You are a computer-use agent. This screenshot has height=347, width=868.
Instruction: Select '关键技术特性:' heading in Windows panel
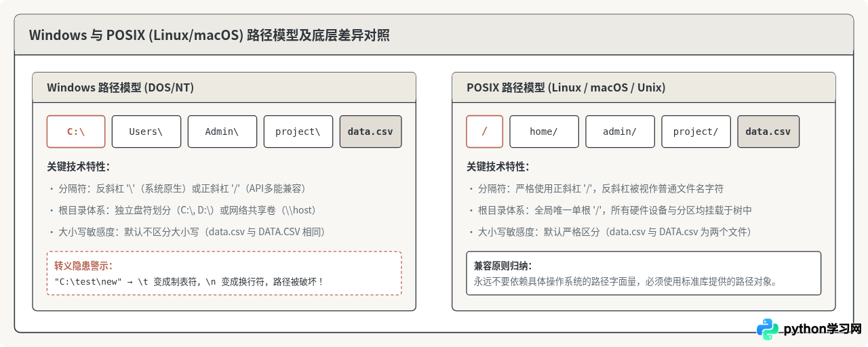(x=79, y=167)
